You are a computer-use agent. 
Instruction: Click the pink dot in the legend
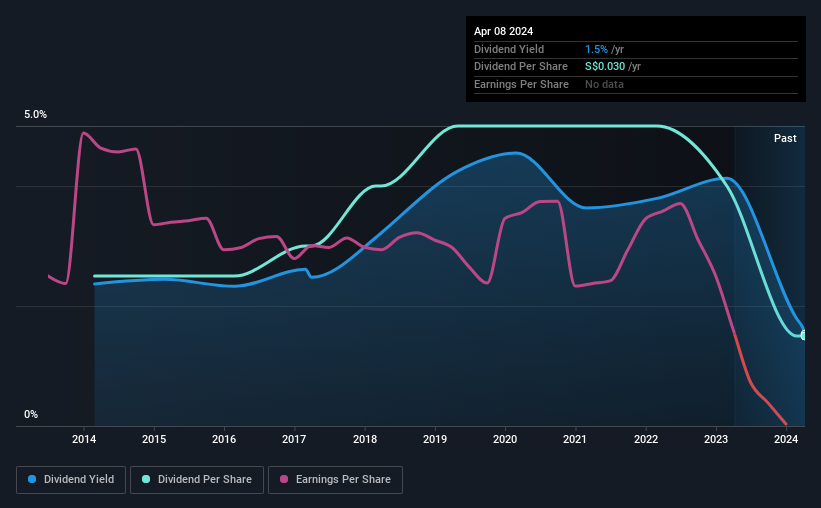(284, 479)
